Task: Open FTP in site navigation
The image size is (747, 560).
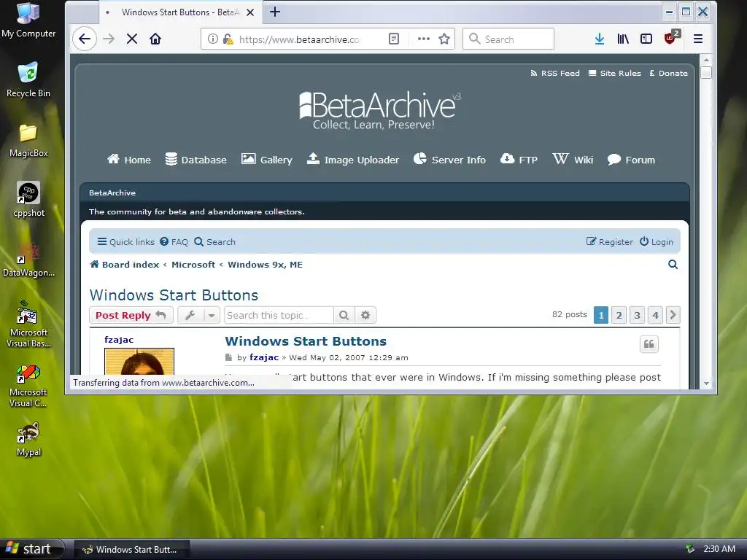Action: [x=519, y=160]
